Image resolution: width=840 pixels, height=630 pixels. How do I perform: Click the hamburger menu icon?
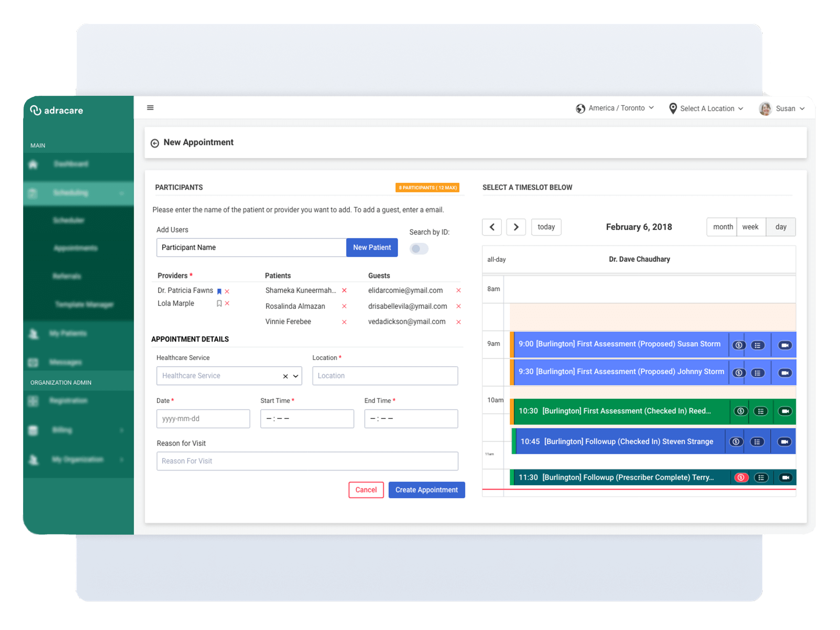click(x=150, y=108)
